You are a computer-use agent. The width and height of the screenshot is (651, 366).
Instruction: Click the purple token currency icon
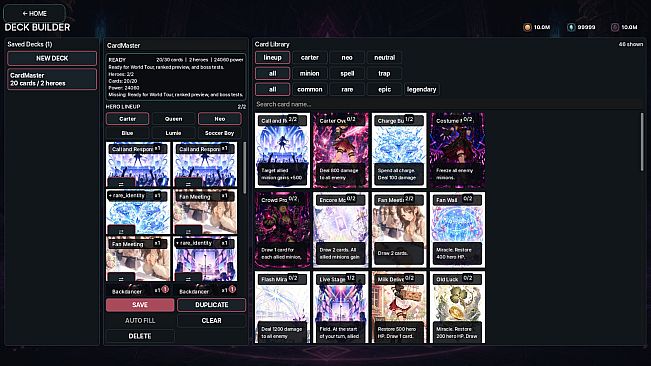(615, 27)
